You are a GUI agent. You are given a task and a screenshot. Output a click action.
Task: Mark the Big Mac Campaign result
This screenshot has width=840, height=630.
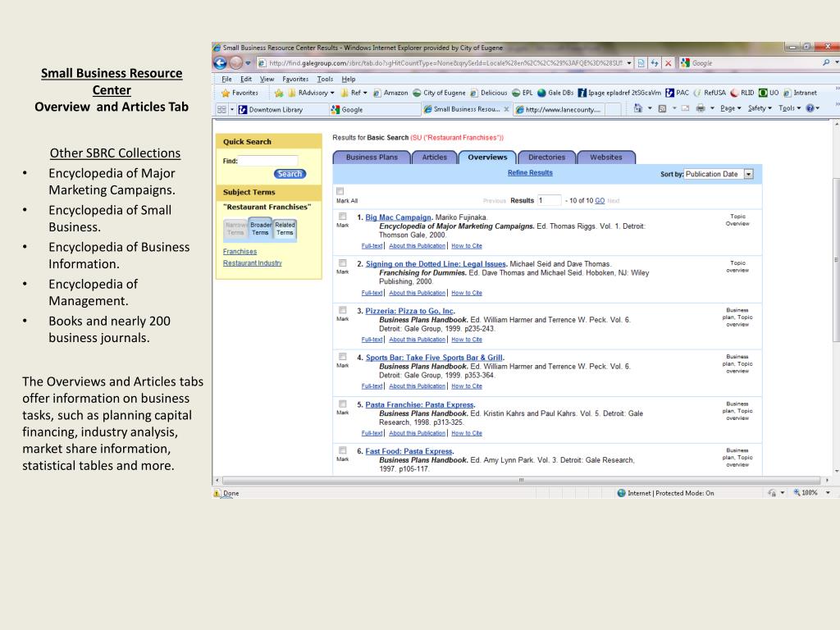tap(342, 217)
